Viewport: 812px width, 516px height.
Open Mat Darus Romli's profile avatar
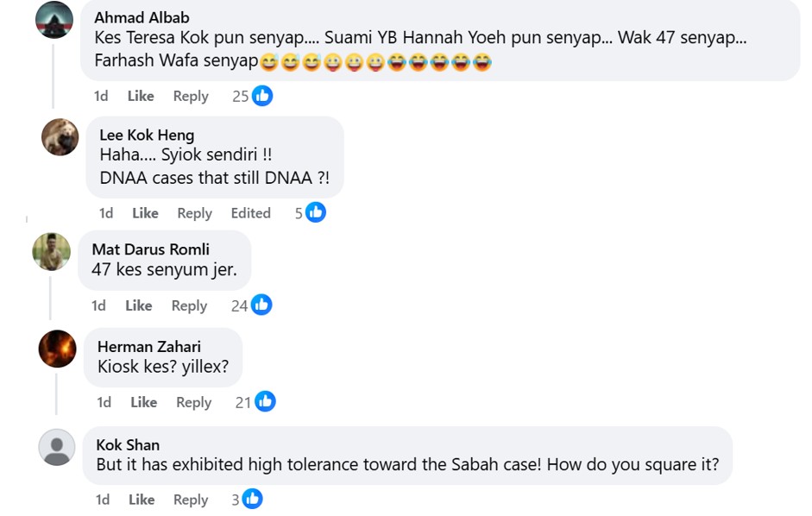pos(51,252)
